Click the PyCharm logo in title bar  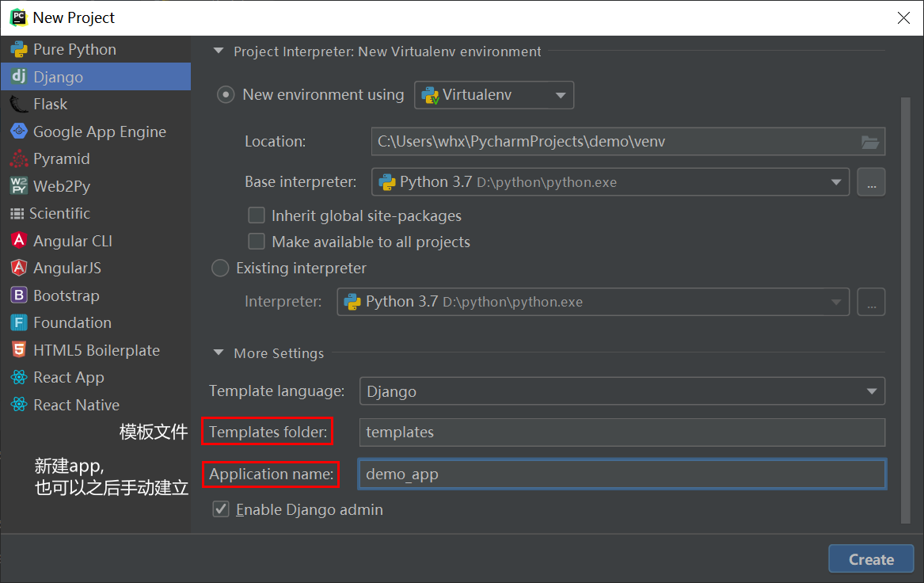point(18,17)
